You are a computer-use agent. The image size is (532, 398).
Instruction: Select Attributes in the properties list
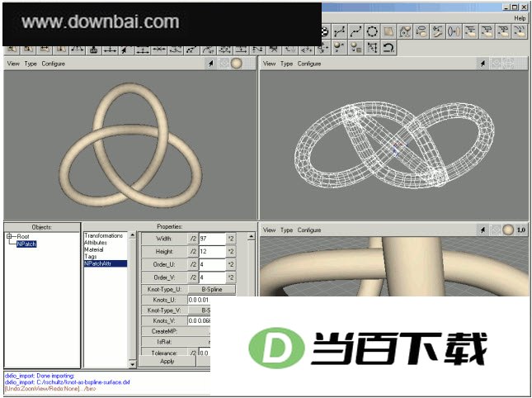pyautogui.click(x=96, y=243)
